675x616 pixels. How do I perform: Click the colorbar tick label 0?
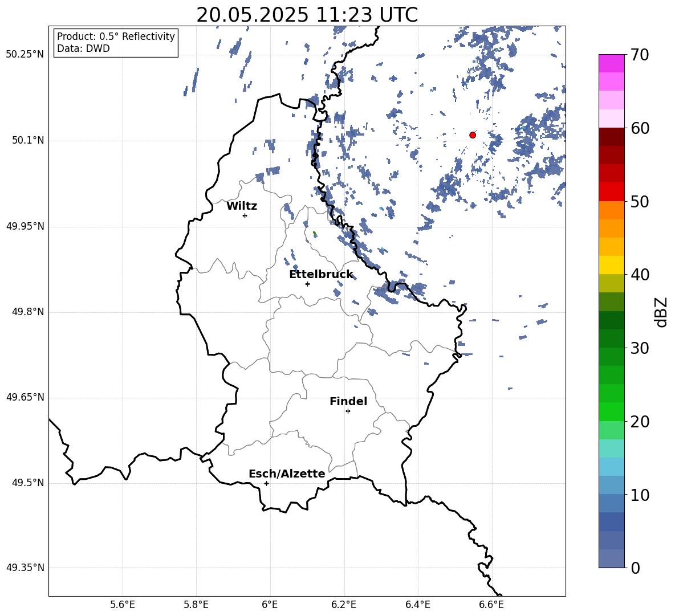635,568
